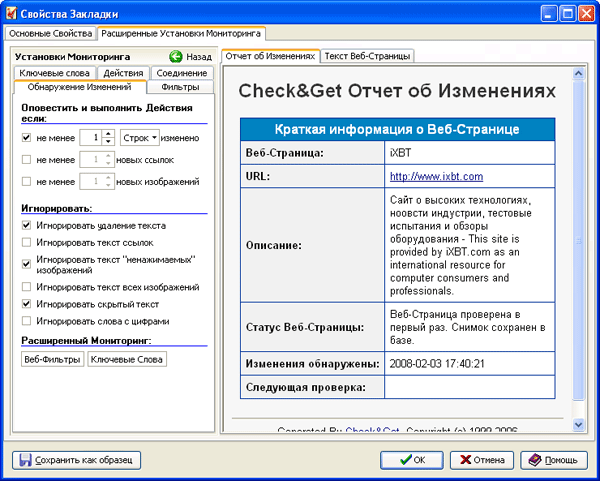This screenshot has width=600, height=481.
Task: Click the 'iXBT' web page name cell
Action: [x=470, y=153]
